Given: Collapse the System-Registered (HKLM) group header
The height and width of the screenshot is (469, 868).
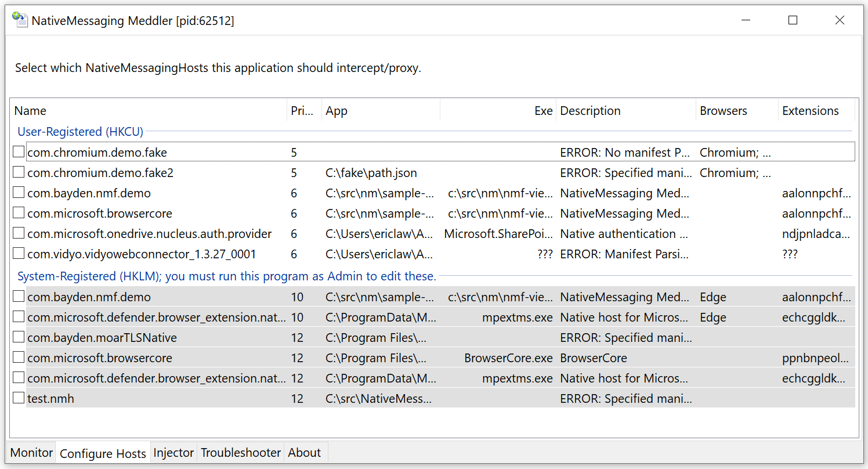Looking at the screenshot, I should pos(227,276).
